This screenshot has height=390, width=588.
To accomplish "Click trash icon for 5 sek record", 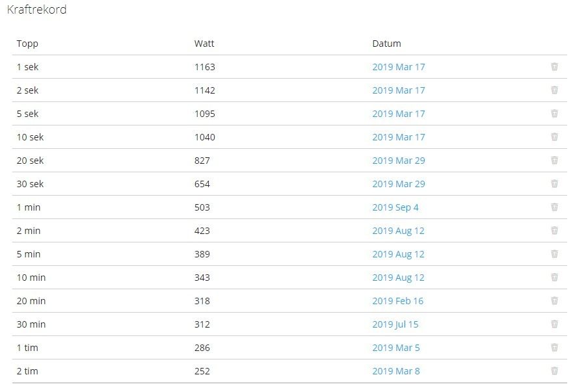I will click(554, 114).
